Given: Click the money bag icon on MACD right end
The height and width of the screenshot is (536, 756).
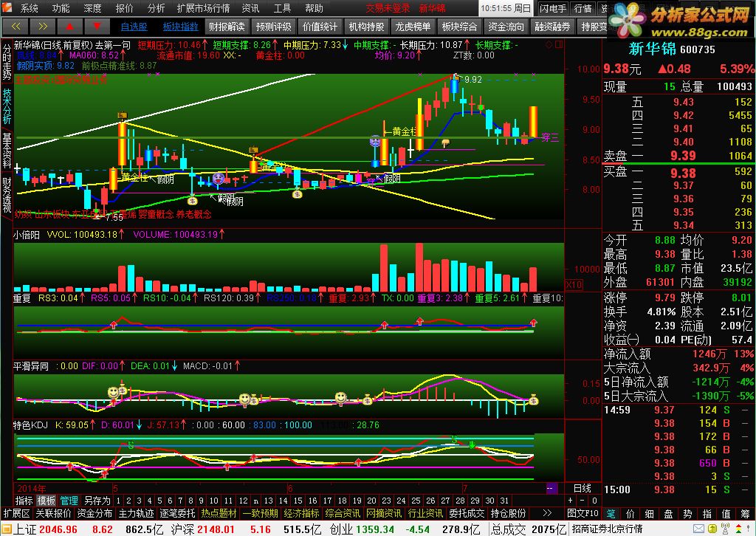Looking at the screenshot, I should pos(533,399).
